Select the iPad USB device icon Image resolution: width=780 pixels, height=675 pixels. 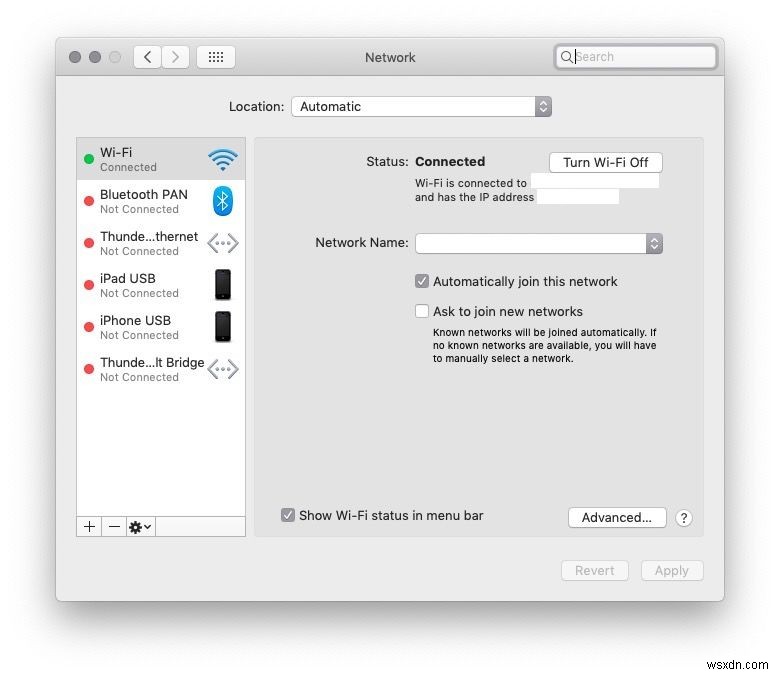(222, 285)
